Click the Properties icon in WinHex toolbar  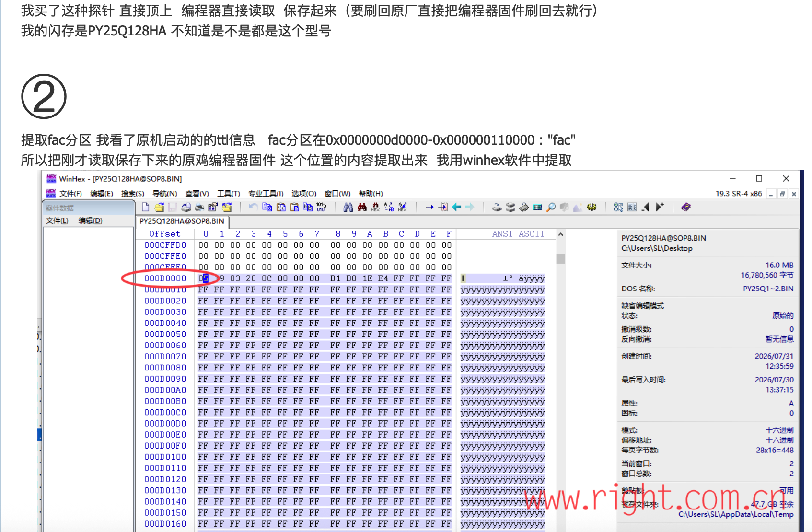(213, 207)
